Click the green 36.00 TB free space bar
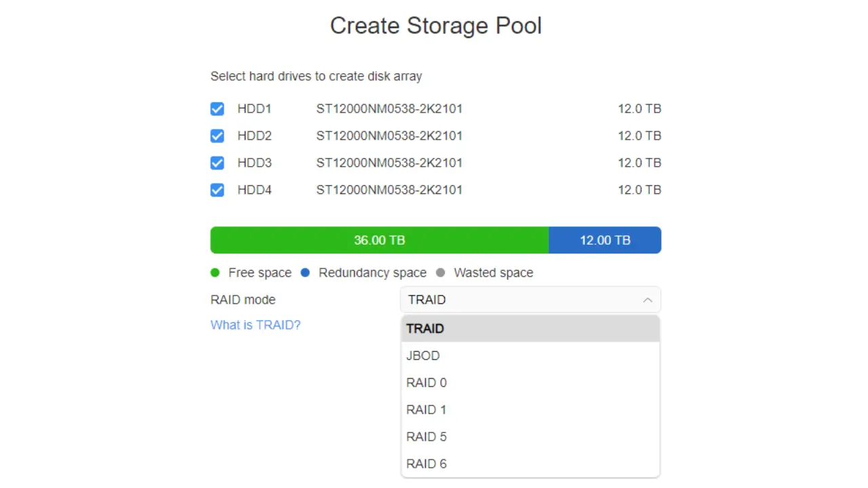 tap(379, 241)
